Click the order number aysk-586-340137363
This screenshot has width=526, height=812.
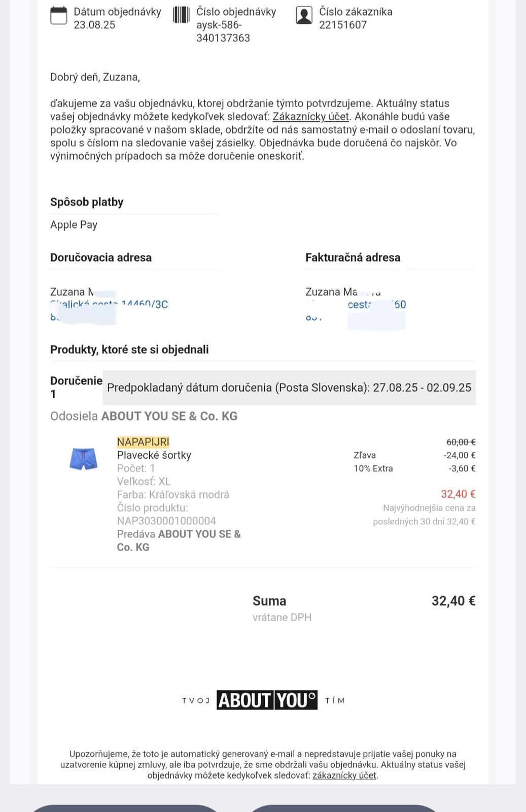coord(223,31)
